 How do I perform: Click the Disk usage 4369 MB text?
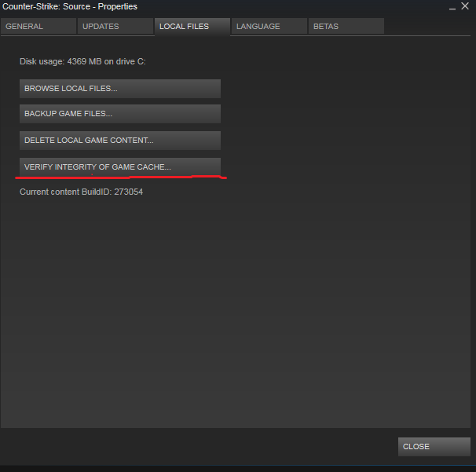point(82,61)
